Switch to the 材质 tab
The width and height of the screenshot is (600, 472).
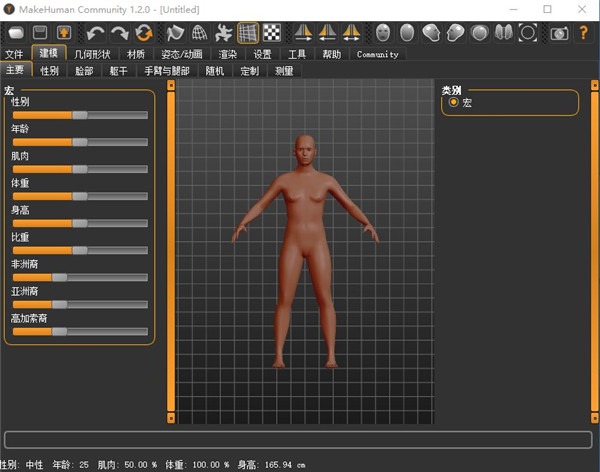click(x=136, y=54)
